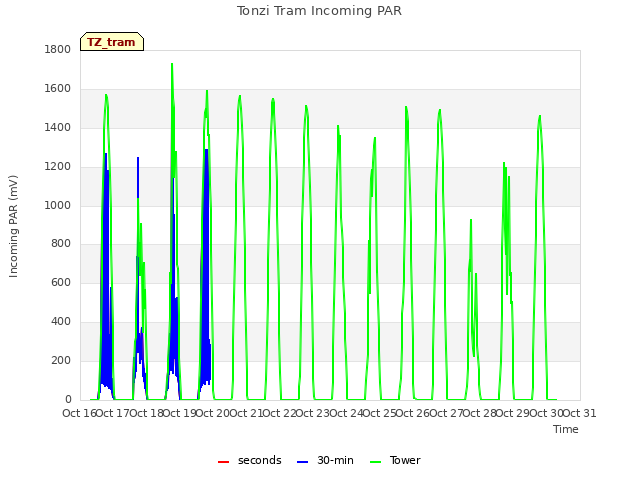Select the 'Tower' legend label

(405, 460)
